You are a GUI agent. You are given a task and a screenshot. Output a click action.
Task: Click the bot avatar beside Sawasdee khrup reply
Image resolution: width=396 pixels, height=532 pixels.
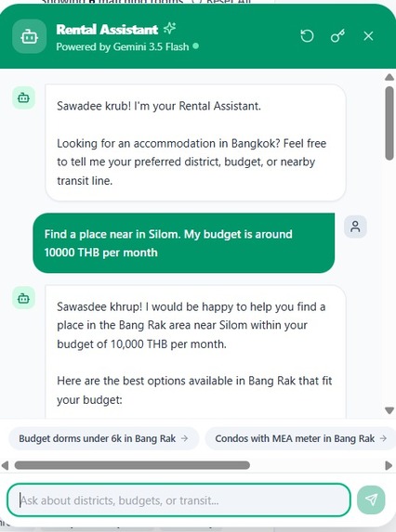coord(23,298)
